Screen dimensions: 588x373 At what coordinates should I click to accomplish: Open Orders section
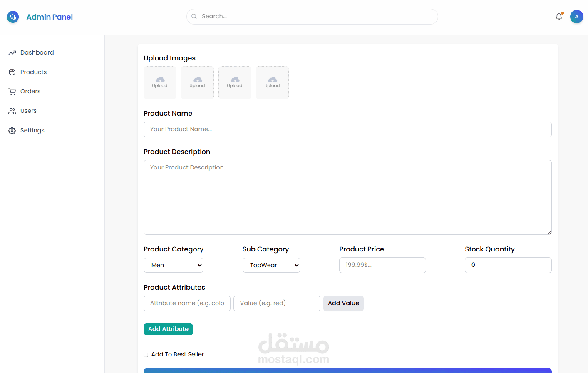(x=30, y=91)
